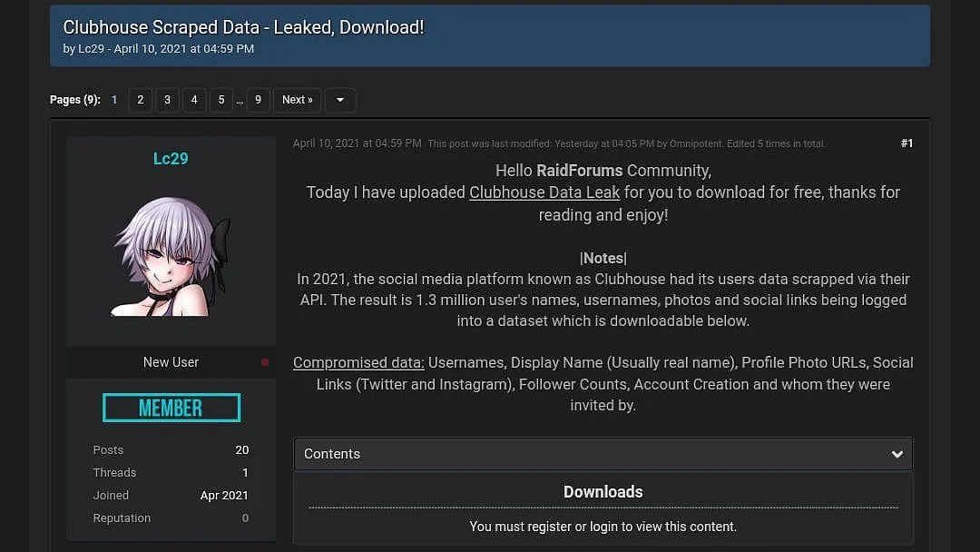This screenshot has width=980, height=552.
Task: Click Lc29's anime avatar image
Action: point(171,256)
